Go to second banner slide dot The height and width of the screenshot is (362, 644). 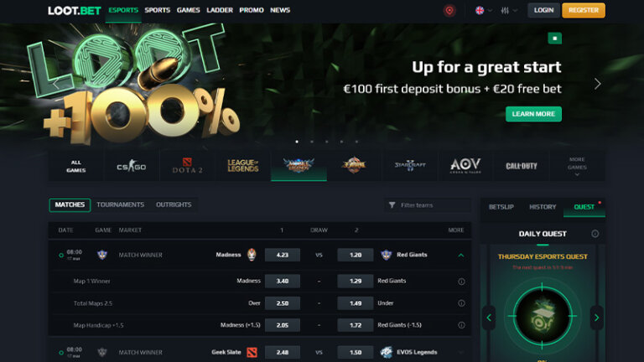pyautogui.click(x=312, y=142)
